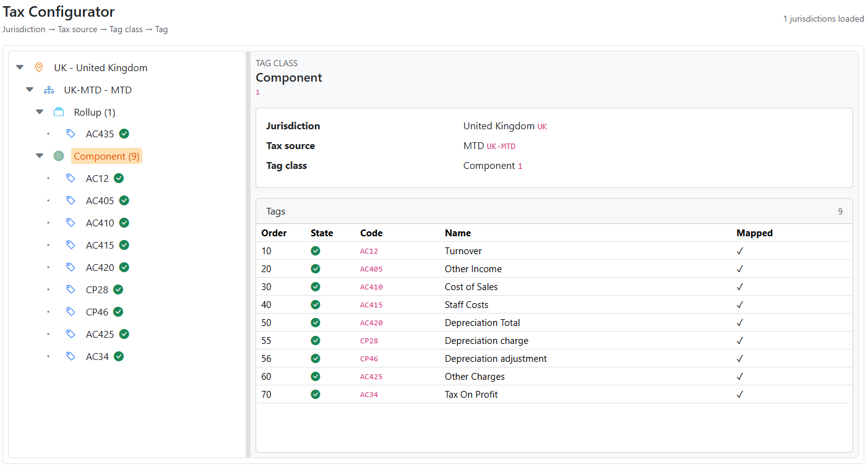The height and width of the screenshot is (467, 868).
Task: Collapse the UK - United Kingdom tree node
Action: pos(19,67)
